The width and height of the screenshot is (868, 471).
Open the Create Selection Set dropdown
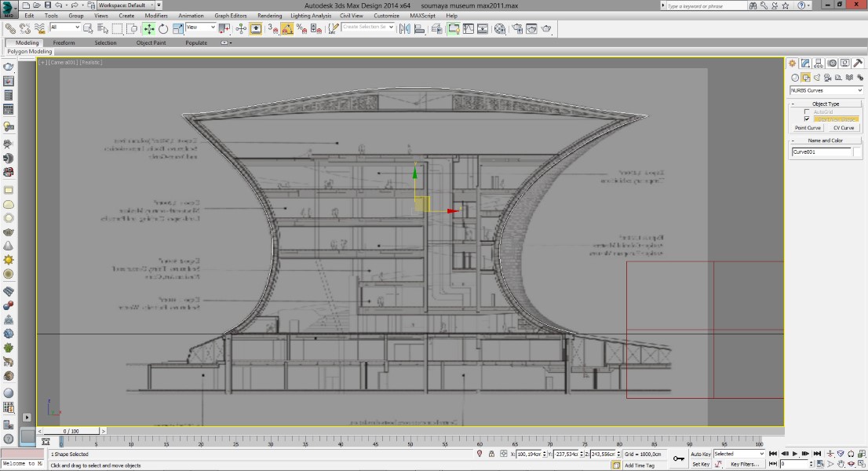tap(367, 27)
